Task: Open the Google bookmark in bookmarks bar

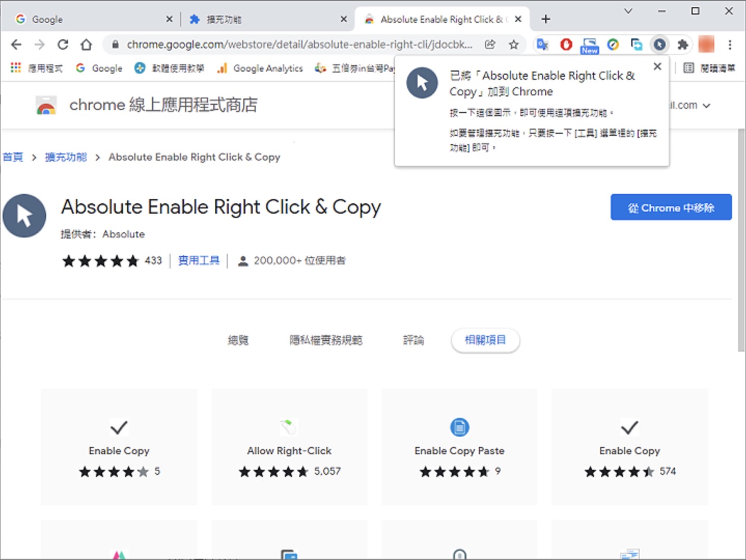Action: point(99,68)
